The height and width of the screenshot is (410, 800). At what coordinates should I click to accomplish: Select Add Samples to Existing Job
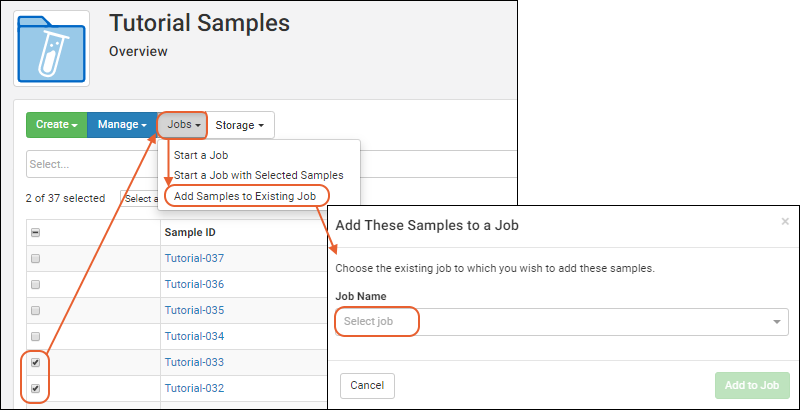click(x=246, y=196)
